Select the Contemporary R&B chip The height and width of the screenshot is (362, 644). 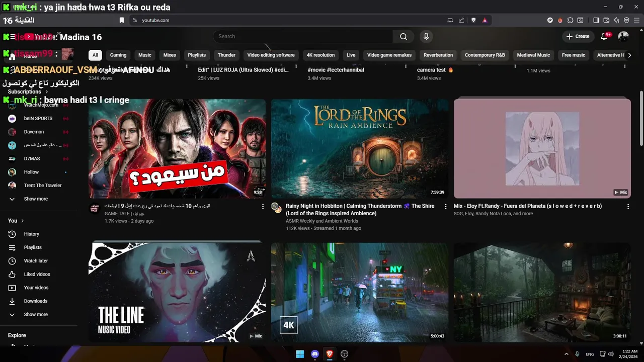click(485, 55)
